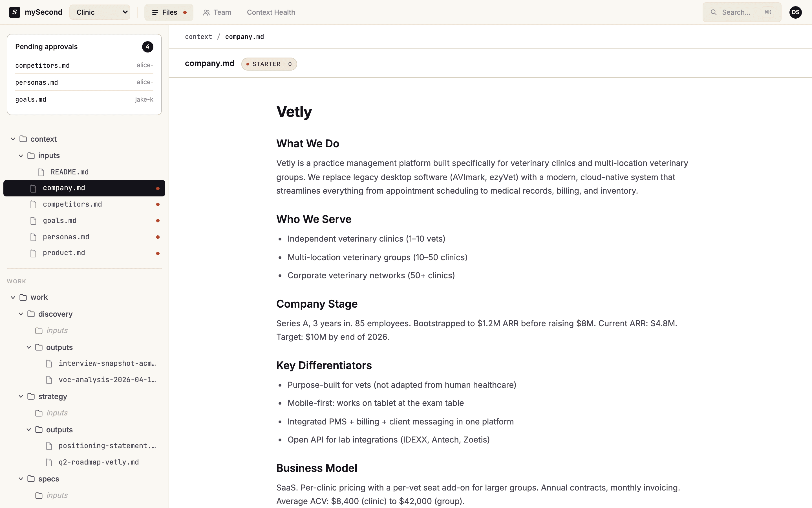The height and width of the screenshot is (508, 812).
Task: Collapse the specs folder chevron
Action: click(21, 479)
